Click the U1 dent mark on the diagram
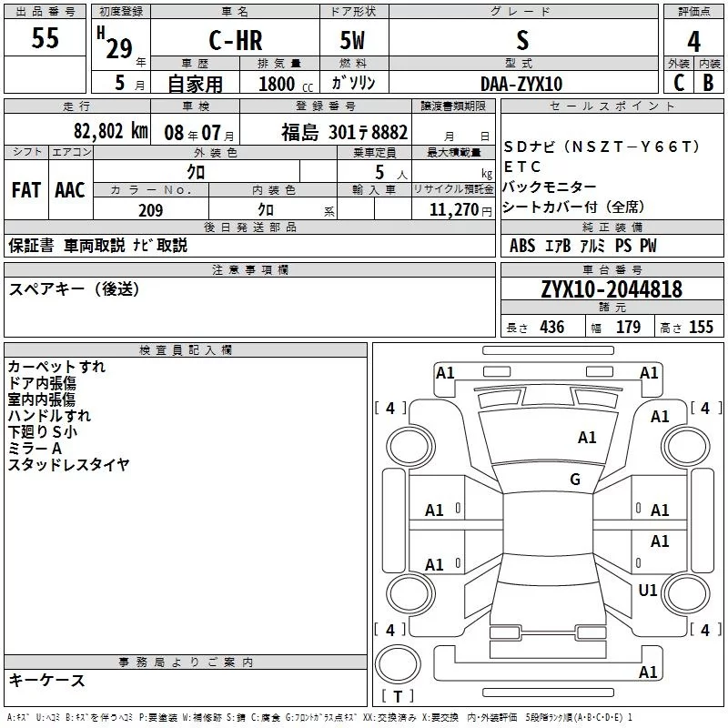Image resolution: width=728 pixels, height=728 pixels. pyautogui.click(x=647, y=591)
